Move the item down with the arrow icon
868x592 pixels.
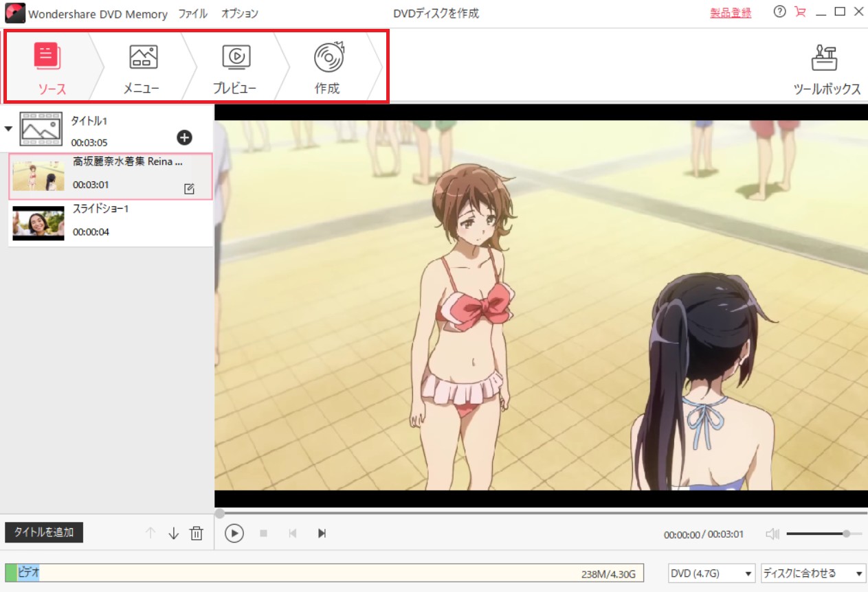(x=173, y=533)
